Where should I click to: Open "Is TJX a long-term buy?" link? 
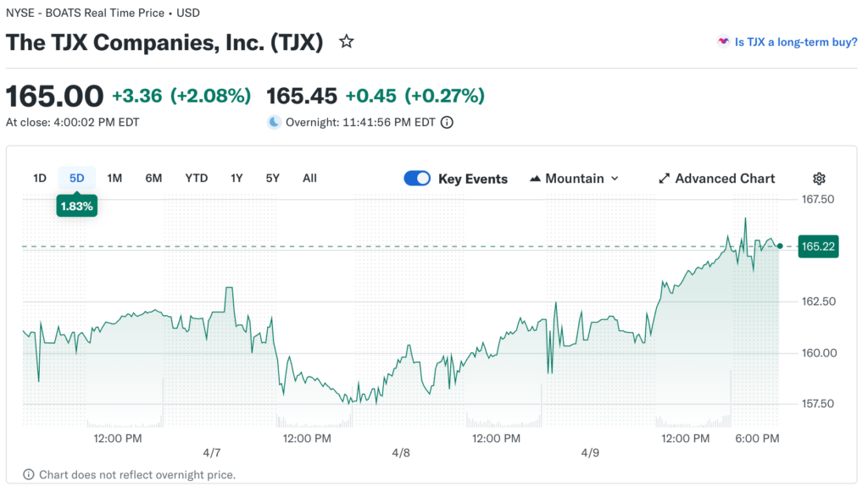796,41
